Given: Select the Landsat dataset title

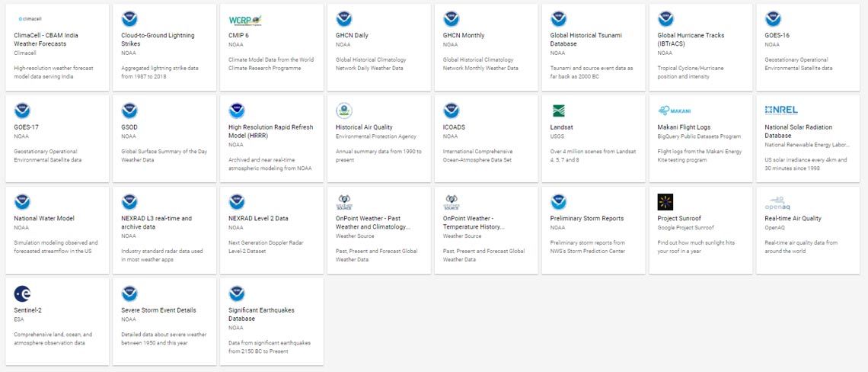Looking at the screenshot, I should [x=561, y=127].
